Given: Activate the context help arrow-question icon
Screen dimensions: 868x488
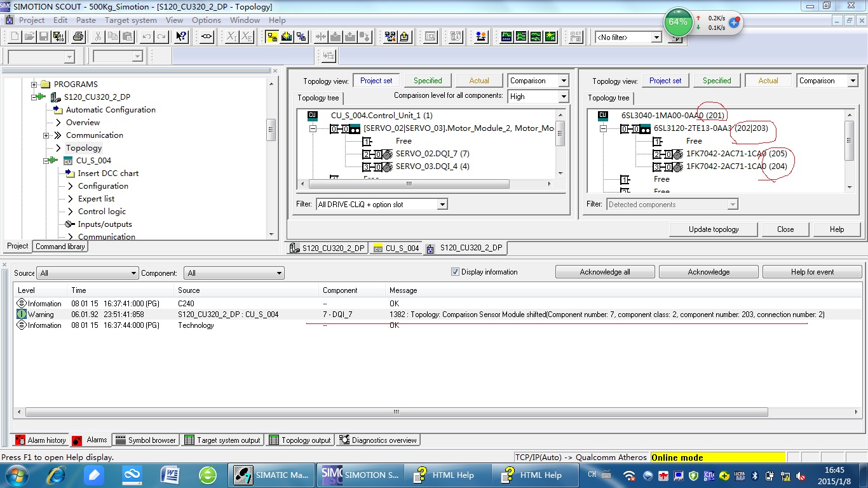Looking at the screenshot, I should point(182,37).
